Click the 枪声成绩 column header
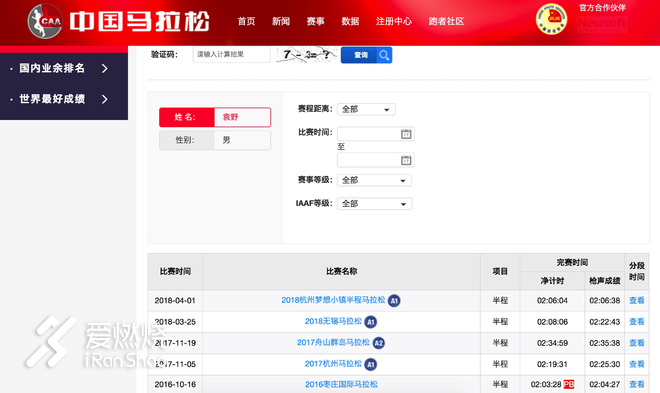This screenshot has height=393, width=660. click(x=604, y=281)
